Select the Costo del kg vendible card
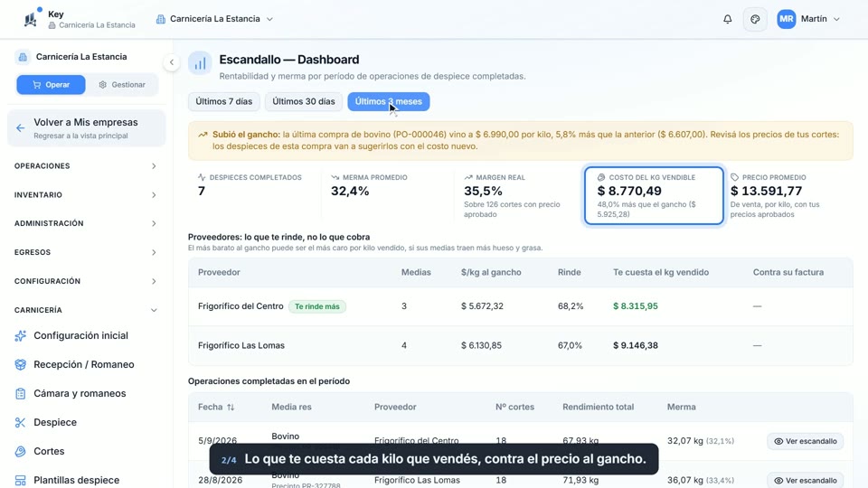 654,196
